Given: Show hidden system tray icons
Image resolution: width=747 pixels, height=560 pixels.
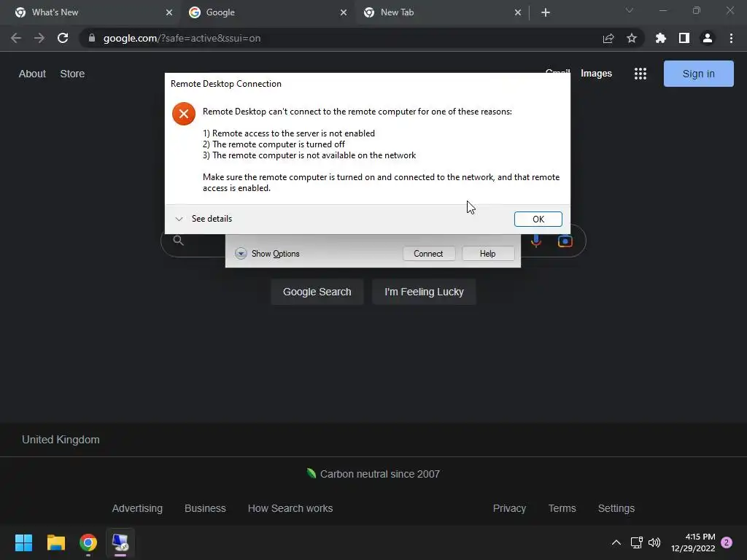Looking at the screenshot, I should pyautogui.click(x=616, y=542).
